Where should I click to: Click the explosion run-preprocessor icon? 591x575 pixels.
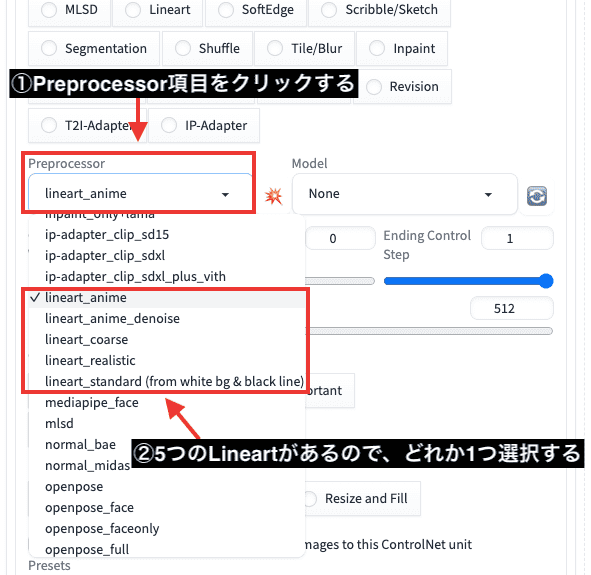coord(273,196)
